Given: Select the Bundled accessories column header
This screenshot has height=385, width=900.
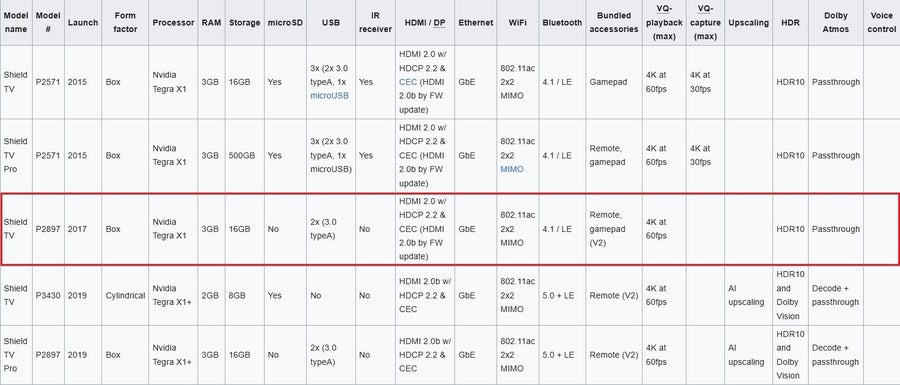Looking at the screenshot, I should tap(614, 22).
